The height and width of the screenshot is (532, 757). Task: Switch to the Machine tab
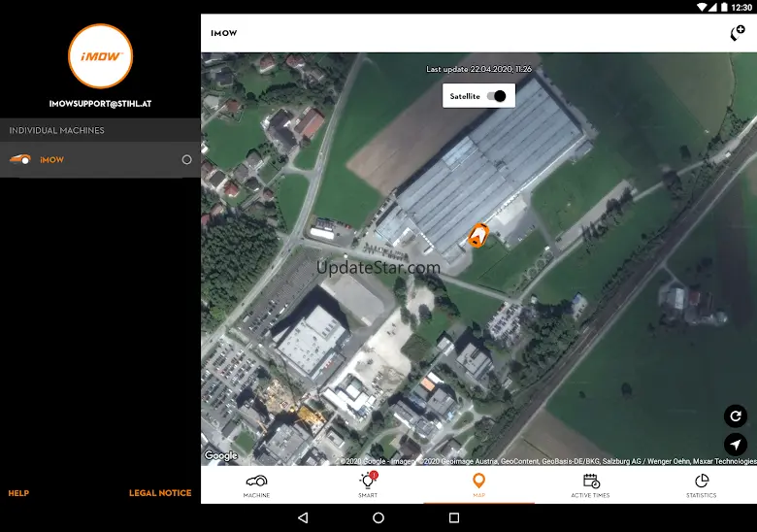click(256, 485)
